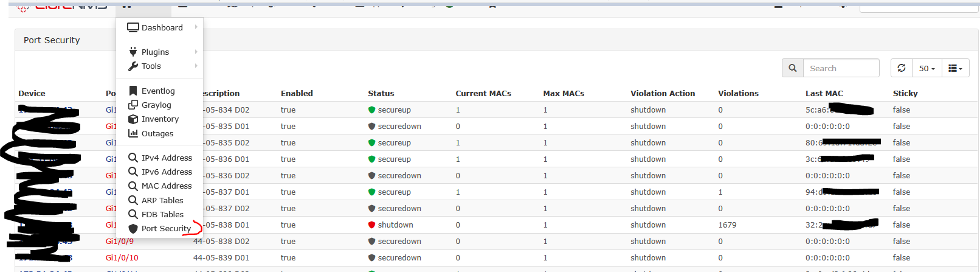
Task: Expand the Plugins submenu arrow
Action: (x=196, y=52)
